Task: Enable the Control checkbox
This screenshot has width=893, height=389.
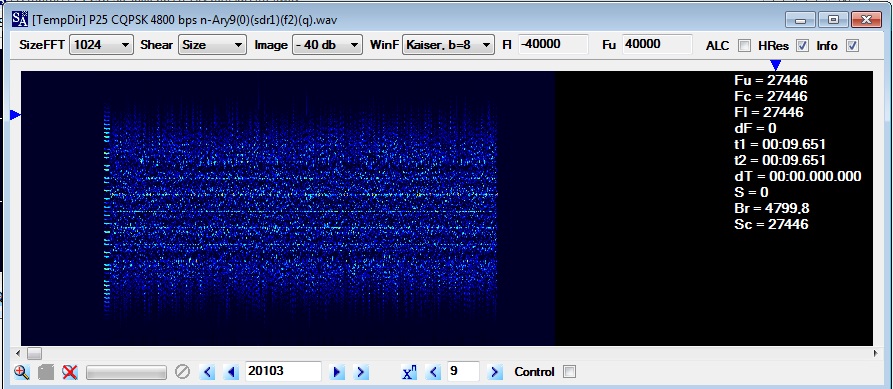Action: tap(569, 372)
